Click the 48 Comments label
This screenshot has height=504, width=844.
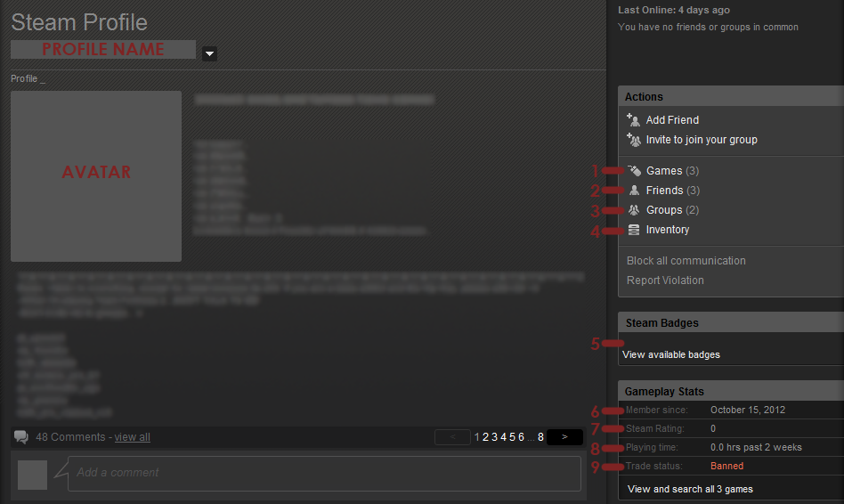[70, 437]
